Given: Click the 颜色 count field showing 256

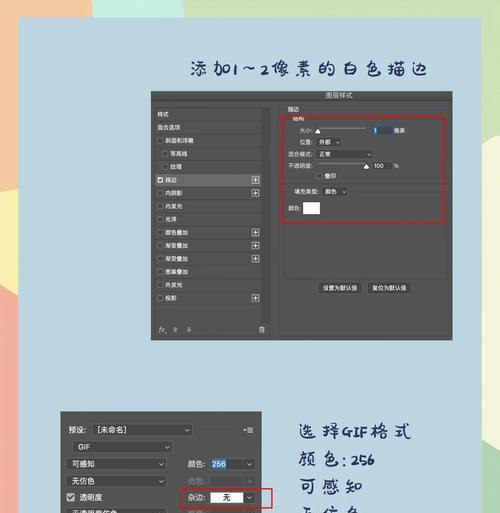Looking at the screenshot, I should [x=227, y=464].
